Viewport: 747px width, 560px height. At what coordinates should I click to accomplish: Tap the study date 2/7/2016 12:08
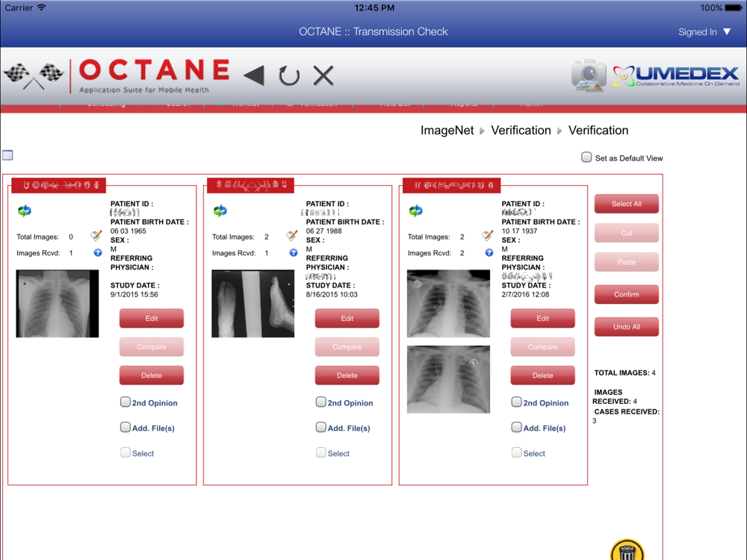click(525, 294)
